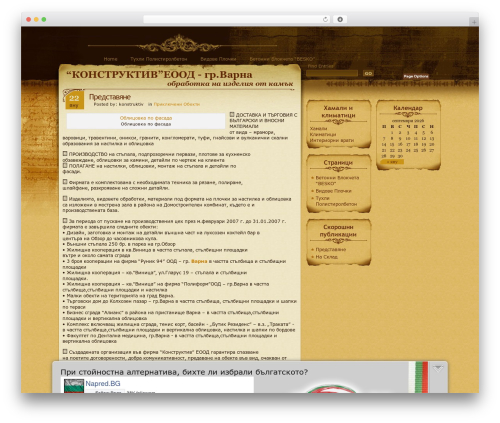This screenshot has height=423, width=500.
Task: Click the Скорошни публикации widget heading
Action: (x=338, y=231)
